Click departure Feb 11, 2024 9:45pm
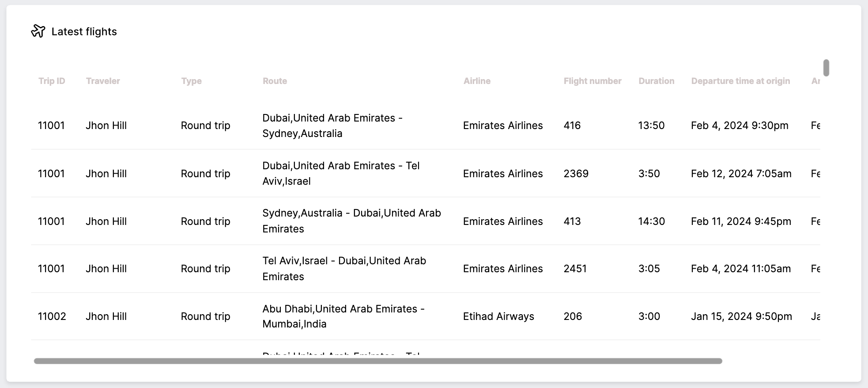The width and height of the screenshot is (868, 388). [741, 222]
